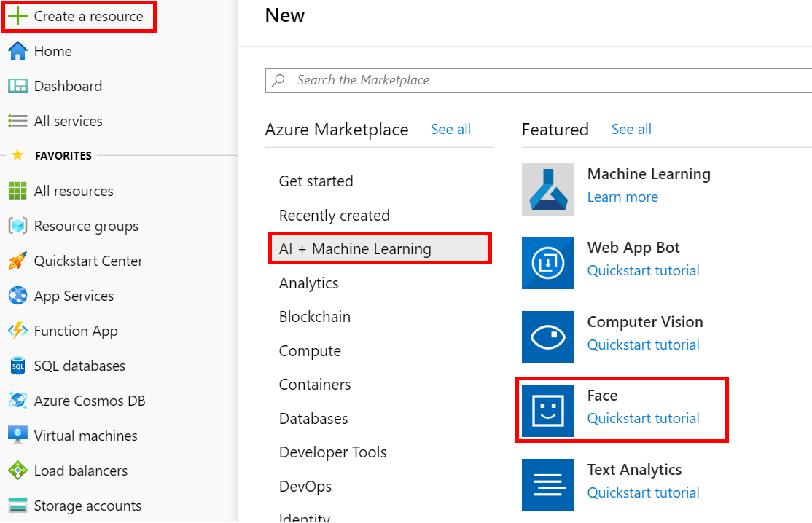Select Get started marketplace category
This screenshot has width=812, height=523.
[316, 181]
